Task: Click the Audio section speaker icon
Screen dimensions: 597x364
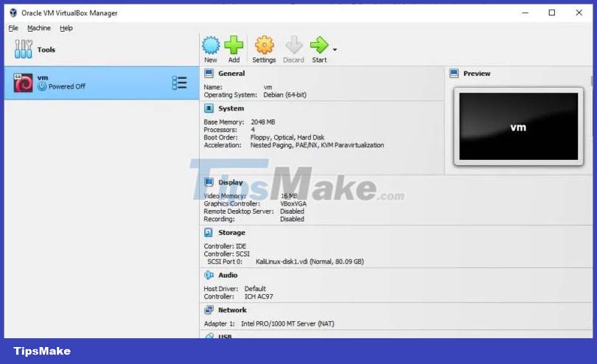Action: pyautogui.click(x=209, y=275)
